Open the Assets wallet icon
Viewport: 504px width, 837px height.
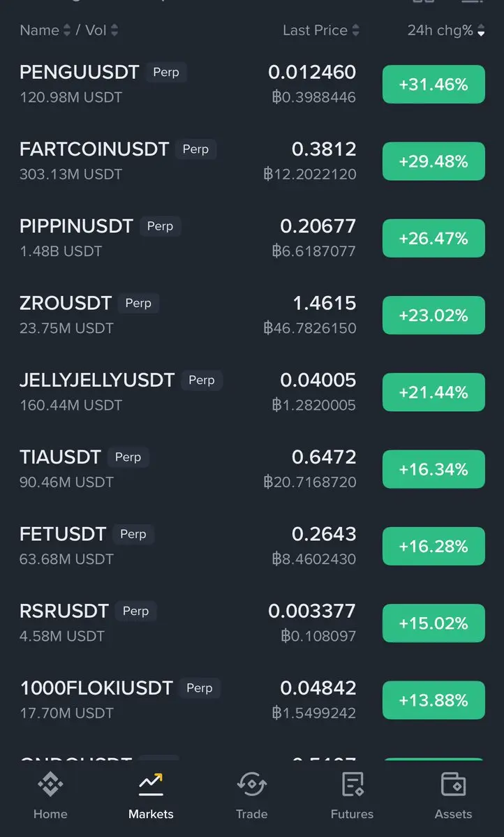point(453,785)
